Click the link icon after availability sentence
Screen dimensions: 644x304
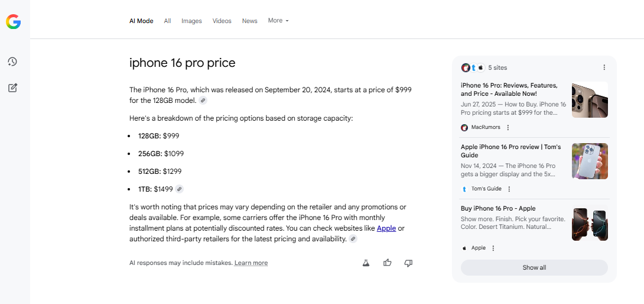pyautogui.click(x=353, y=239)
